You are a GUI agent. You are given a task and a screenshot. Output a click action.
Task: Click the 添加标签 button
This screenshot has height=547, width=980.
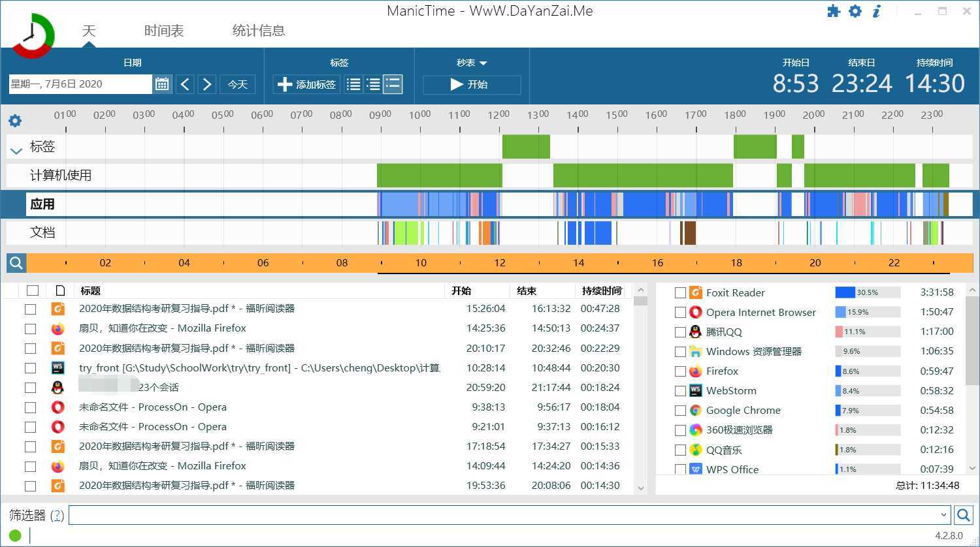coord(306,84)
